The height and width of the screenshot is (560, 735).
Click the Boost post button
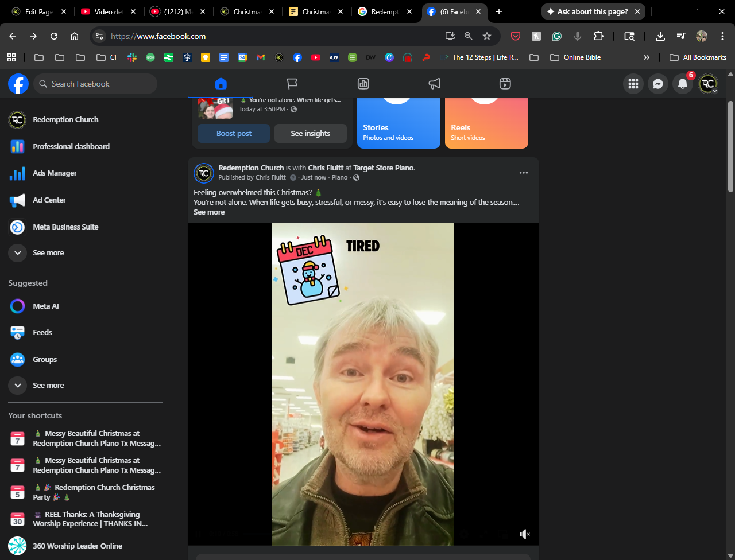234,134
